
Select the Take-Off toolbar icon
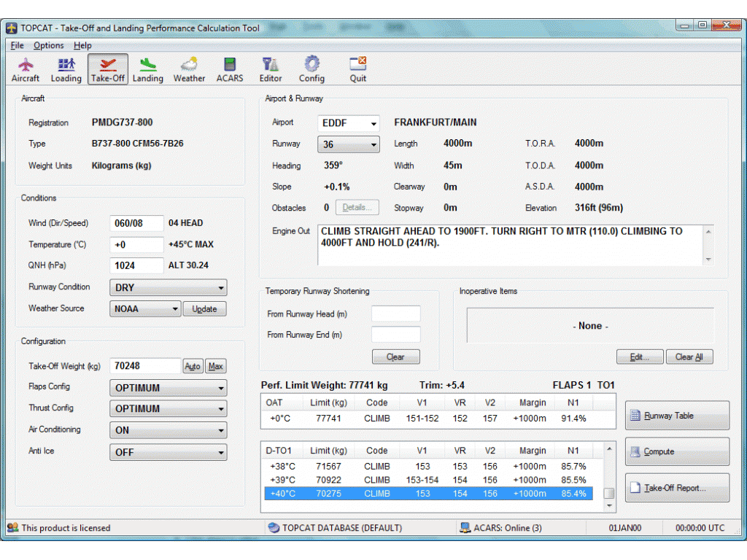(108, 69)
